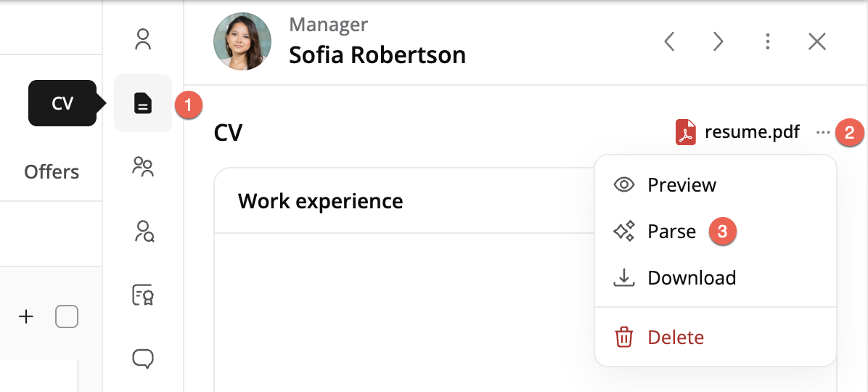This screenshot has width=868, height=392.
Task: Open the resume.pdf file link
Action: [x=752, y=132]
